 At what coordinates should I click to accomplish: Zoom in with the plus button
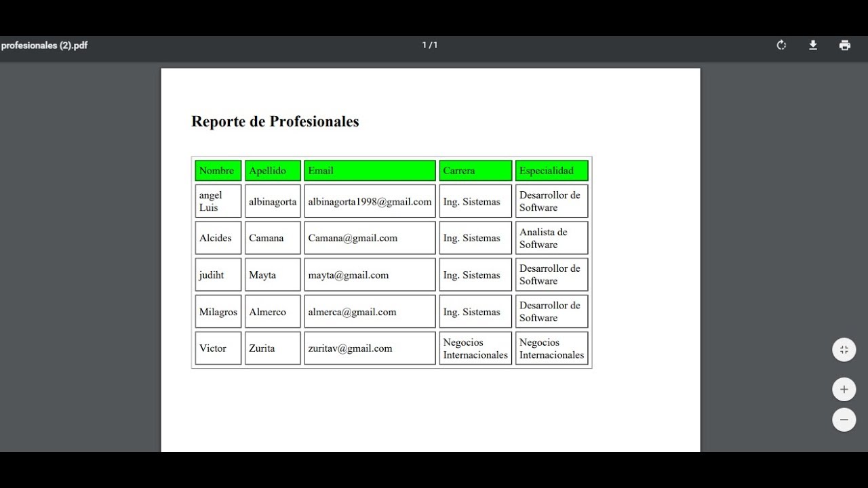(844, 390)
